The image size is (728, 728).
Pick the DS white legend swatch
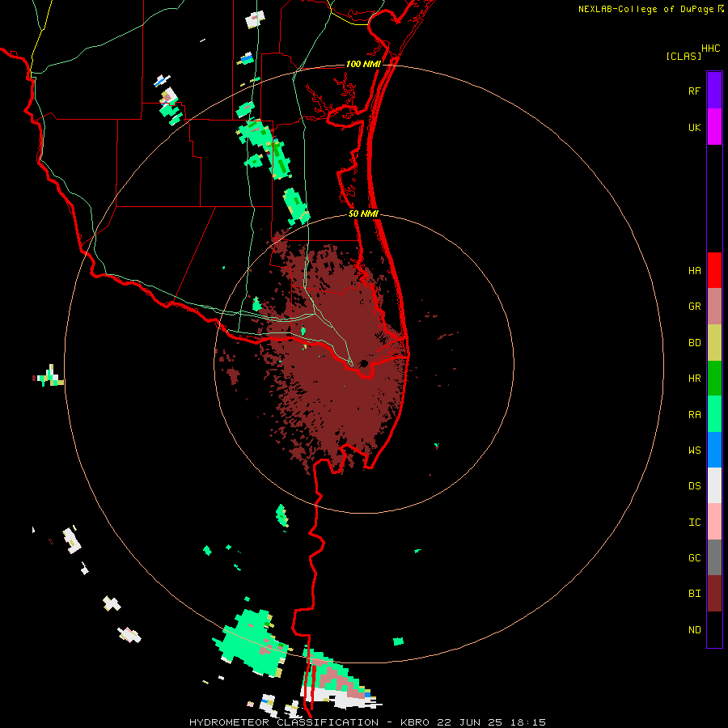click(x=714, y=485)
